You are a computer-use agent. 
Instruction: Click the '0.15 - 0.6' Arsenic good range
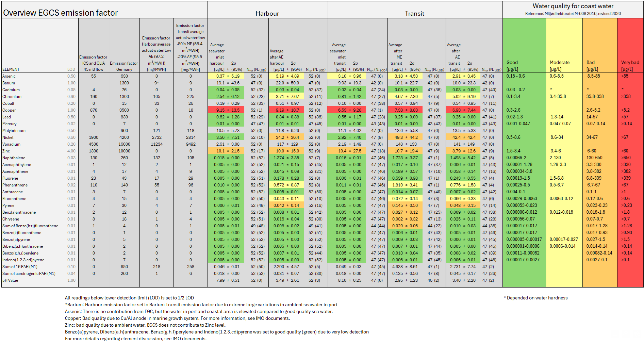tap(515, 76)
